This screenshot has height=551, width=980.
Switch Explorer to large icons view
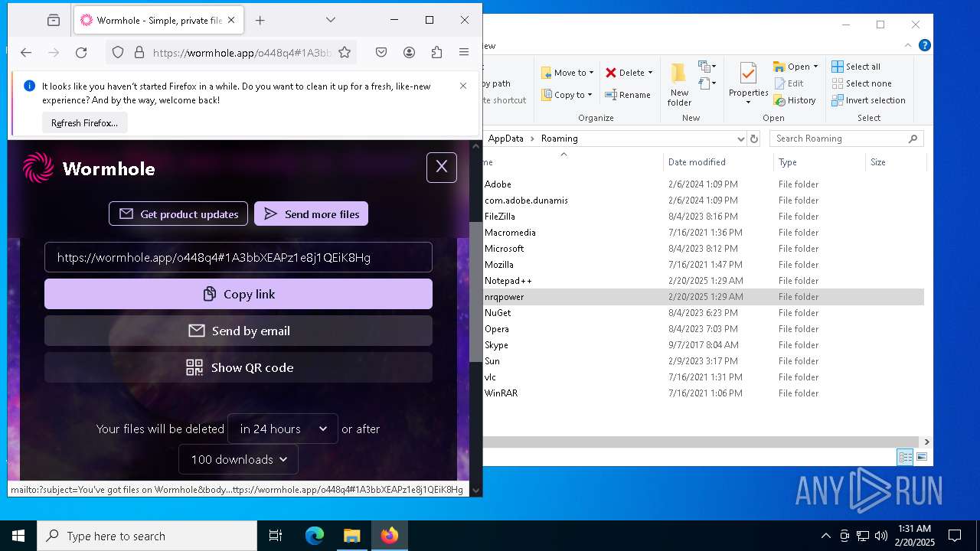(x=922, y=457)
